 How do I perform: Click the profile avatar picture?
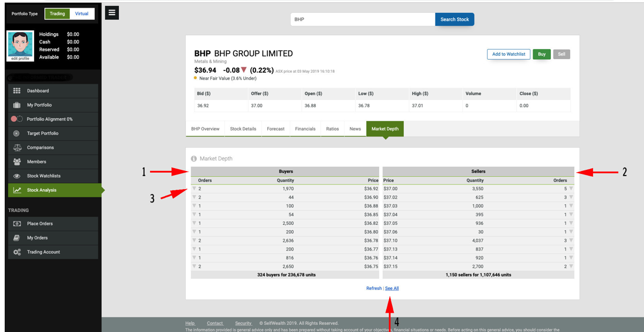[20, 44]
